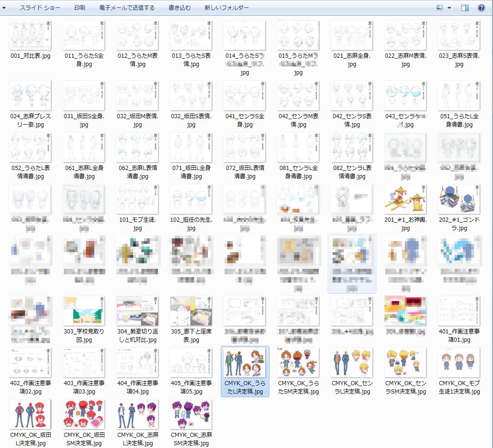The width and height of the screenshot is (493, 448).
Task: Select thumbnail 403_作画注意事項03.jpg
Action: (84, 363)
